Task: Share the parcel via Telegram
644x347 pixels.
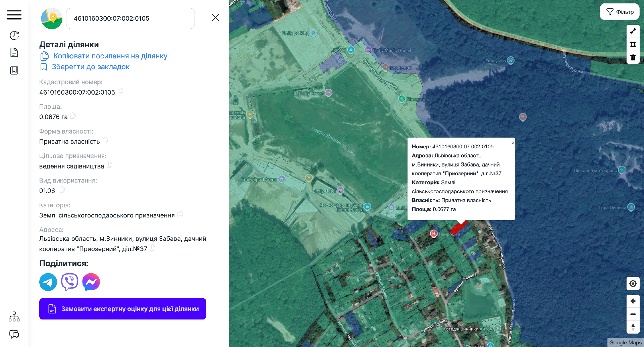Action: tap(48, 282)
